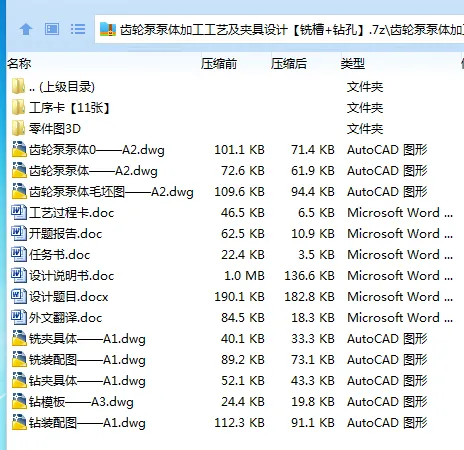Screen dimensions: 464x450
Task: Select file name 齿轮泵泵体毛坯图——A2.dwg
Action: (x=111, y=192)
